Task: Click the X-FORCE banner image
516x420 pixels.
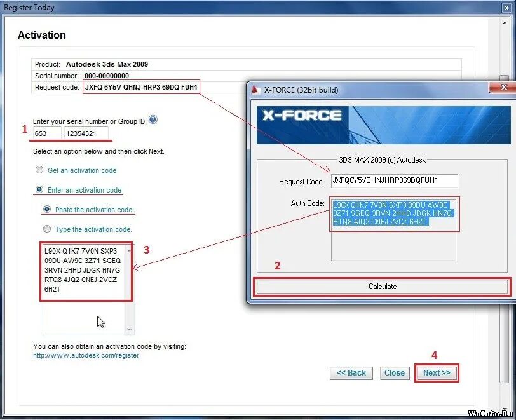Action: 383,125
